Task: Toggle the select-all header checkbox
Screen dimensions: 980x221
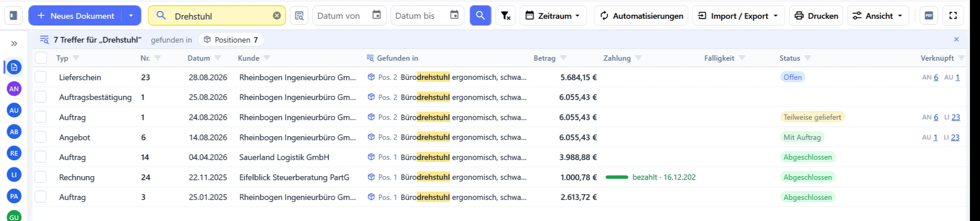Action: pyautogui.click(x=41, y=58)
